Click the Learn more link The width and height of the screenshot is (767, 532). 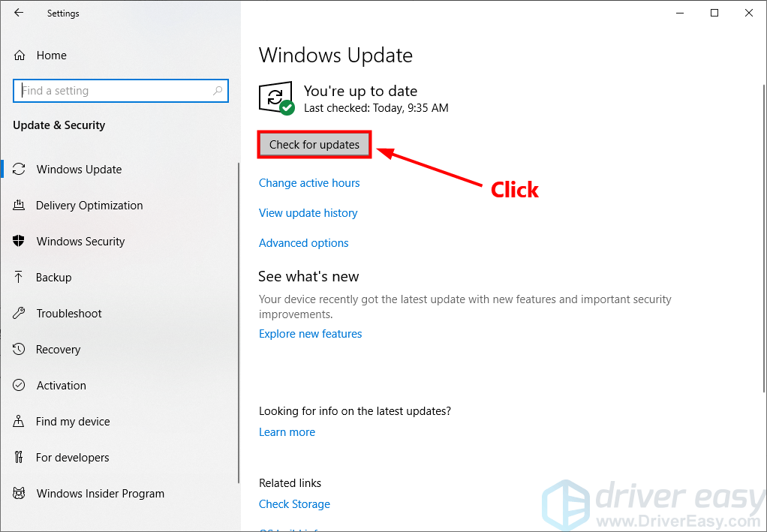point(287,432)
